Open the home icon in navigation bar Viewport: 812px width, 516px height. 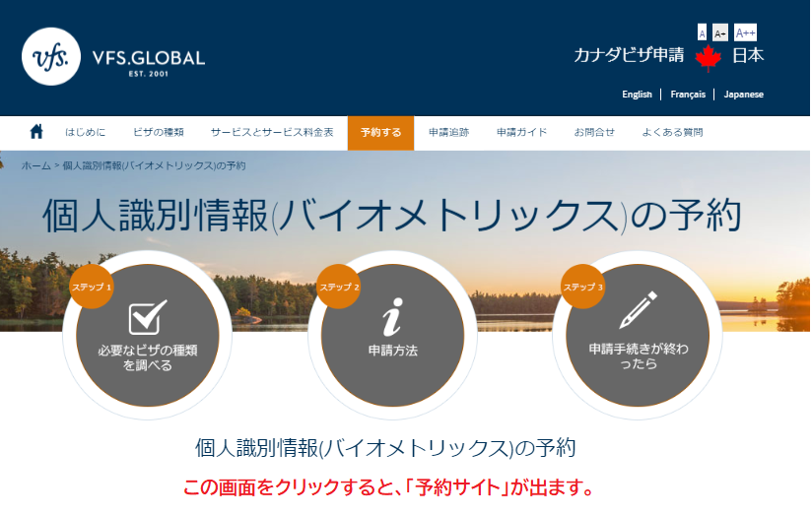36,131
